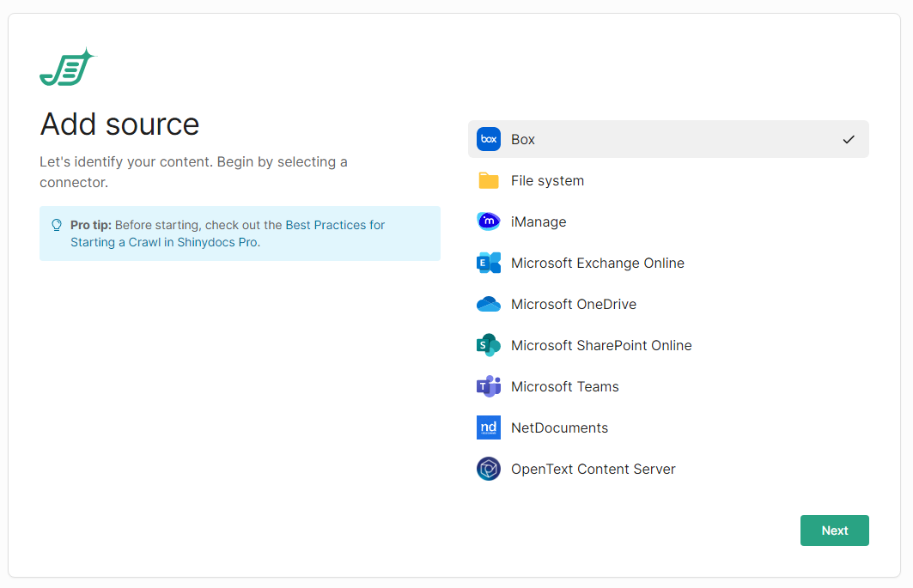Select the File system connector label
The width and height of the screenshot is (913, 588).
click(547, 180)
